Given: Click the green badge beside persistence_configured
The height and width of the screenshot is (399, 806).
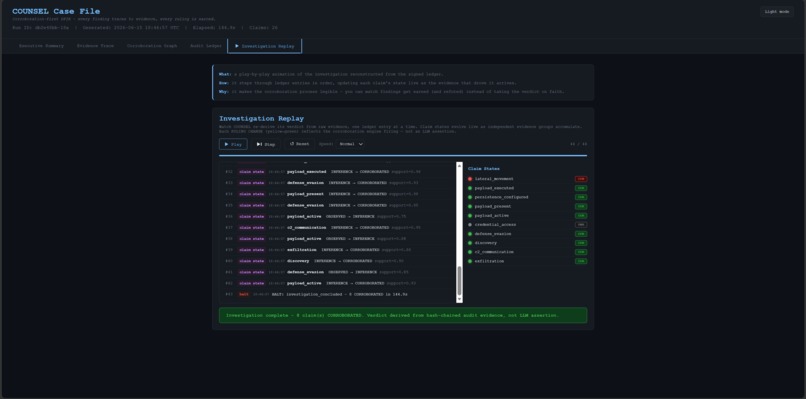Looking at the screenshot, I should (581, 197).
